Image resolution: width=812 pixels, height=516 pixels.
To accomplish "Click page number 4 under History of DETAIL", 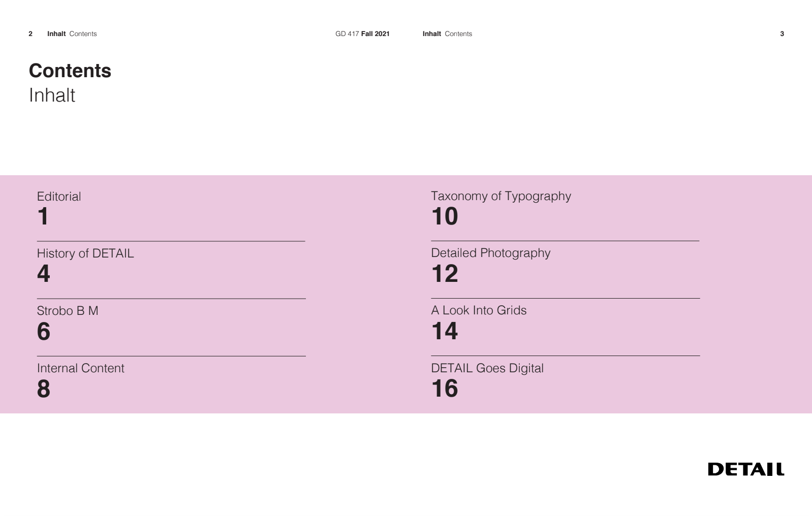I will click(44, 274).
